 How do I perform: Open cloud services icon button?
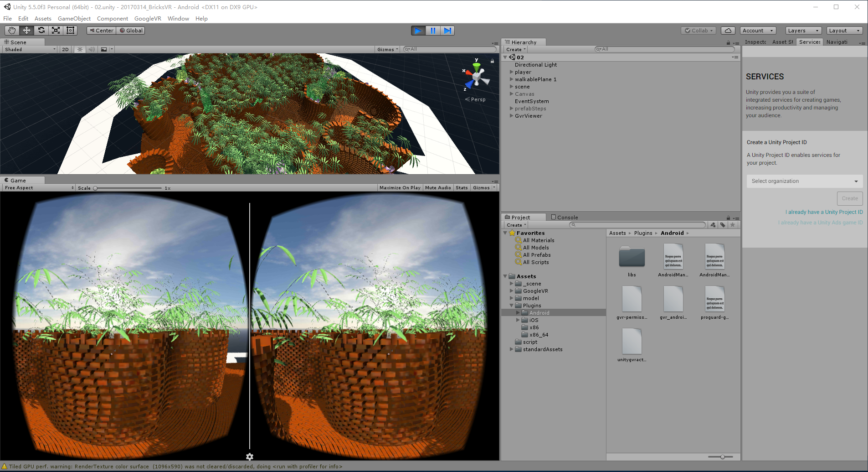tap(728, 31)
